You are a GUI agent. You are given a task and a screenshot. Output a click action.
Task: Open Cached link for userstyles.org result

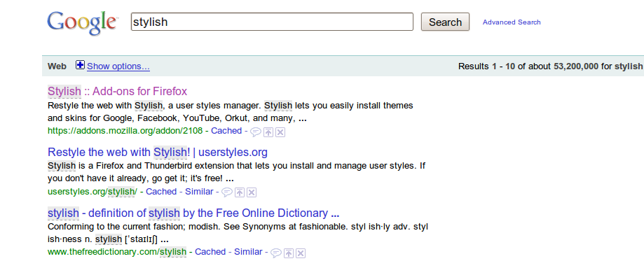click(161, 192)
